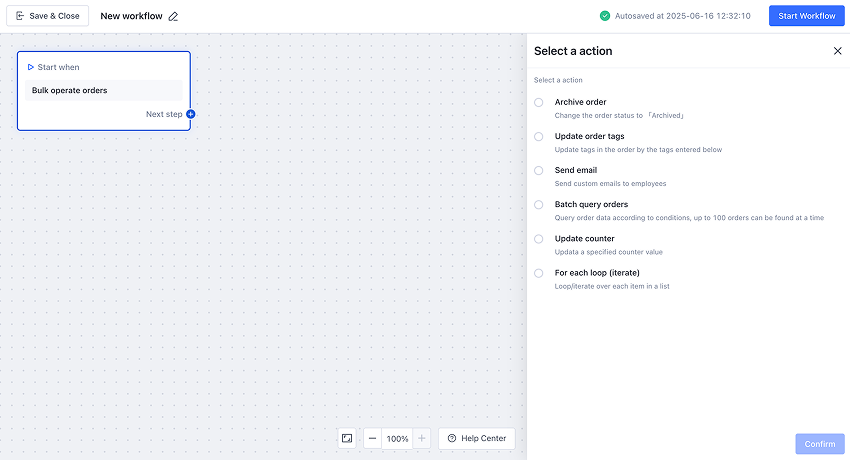Image resolution: width=850 pixels, height=460 pixels.
Task: Select the For each loop (iterate) option
Action: click(539, 272)
